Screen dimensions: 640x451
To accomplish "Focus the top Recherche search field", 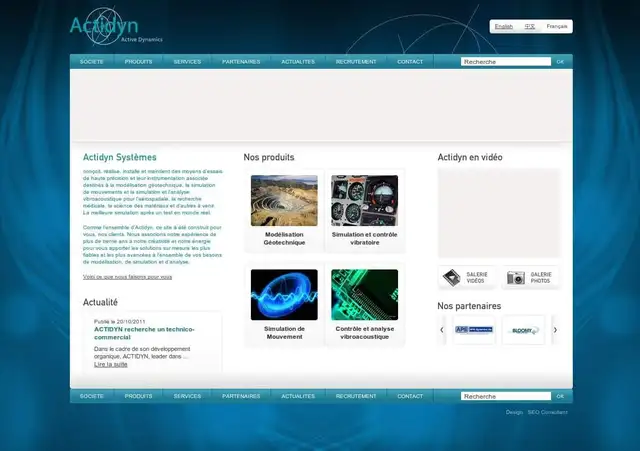I will pos(506,62).
